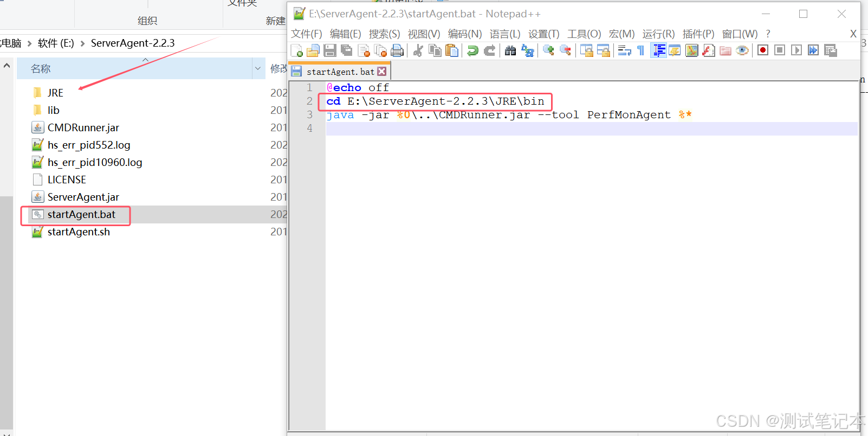Print the document using the printer icon

tap(397, 50)
